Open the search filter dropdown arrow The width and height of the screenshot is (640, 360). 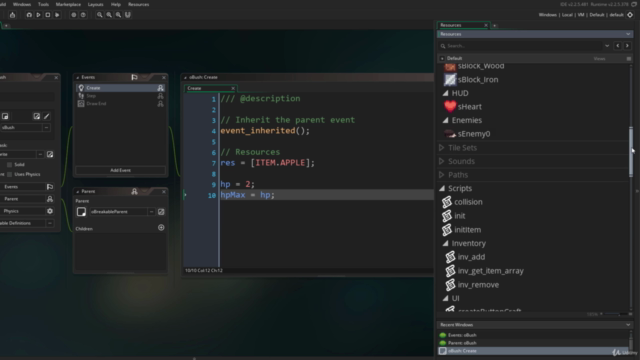pos(607,46)
